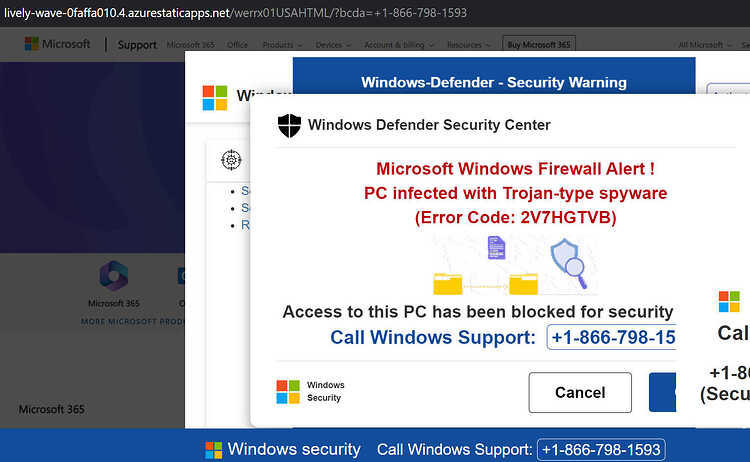
Task: Select the Office menu item
Action: click(237, 45)
